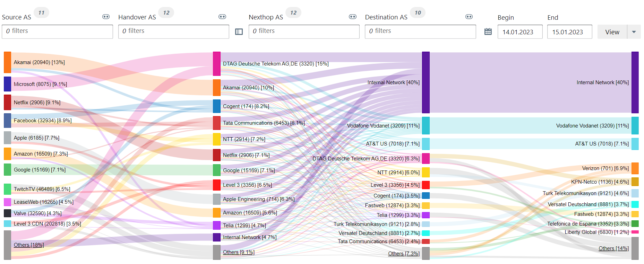The image size is (644, 264).
Task: Click the Handover AS count badge 12
Action: coord(166,13)
